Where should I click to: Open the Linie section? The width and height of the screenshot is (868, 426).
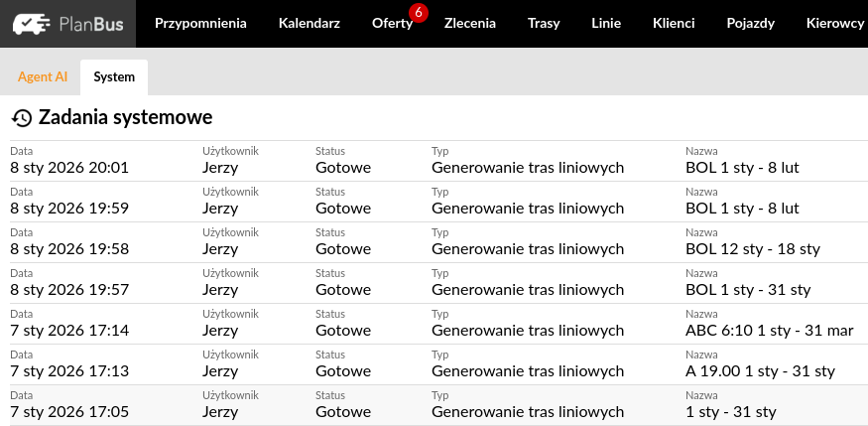point(606,24)
